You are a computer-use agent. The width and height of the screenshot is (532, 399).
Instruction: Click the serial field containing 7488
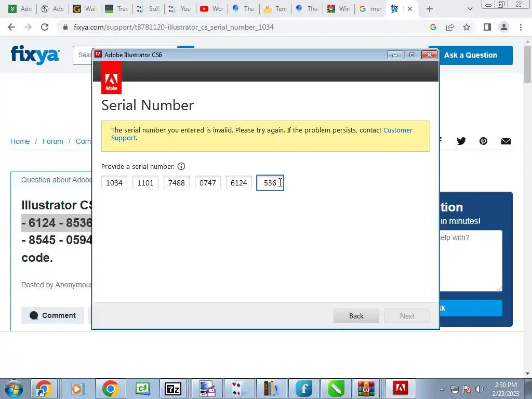coord(177,183)
